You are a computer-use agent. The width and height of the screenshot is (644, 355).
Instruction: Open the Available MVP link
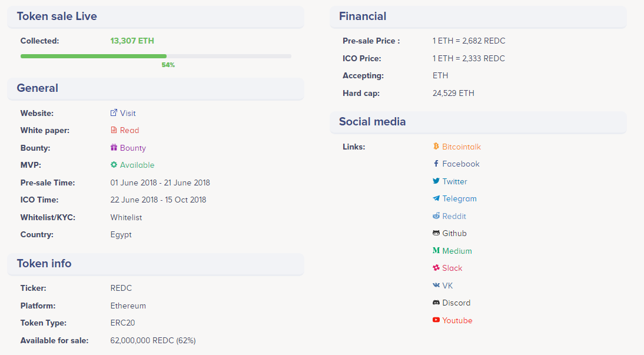(137, 165)
